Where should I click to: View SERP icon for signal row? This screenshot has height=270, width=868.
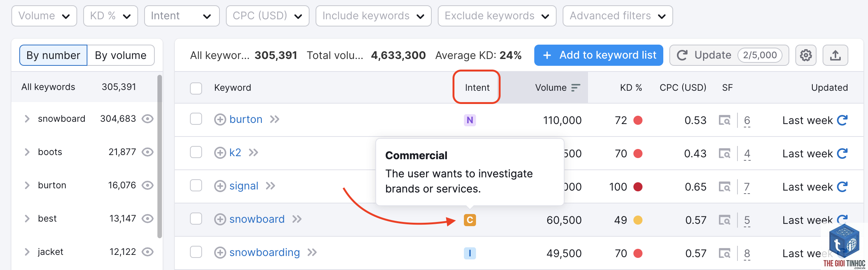tap(725, 187)
